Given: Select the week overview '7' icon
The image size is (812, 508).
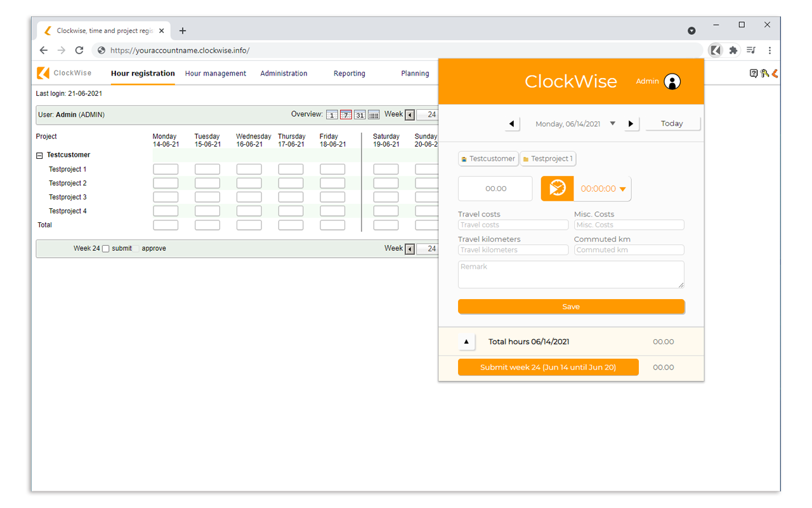Looking at the screenshot, I should click(346, 114).
